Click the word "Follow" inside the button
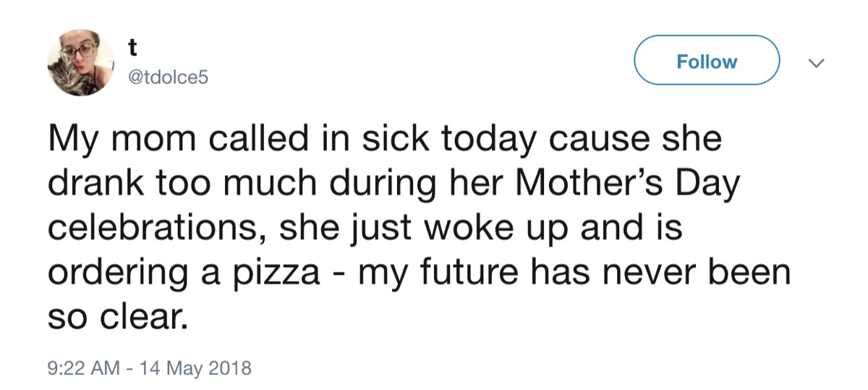Screen dimensions: 868x390 [706, 62]
